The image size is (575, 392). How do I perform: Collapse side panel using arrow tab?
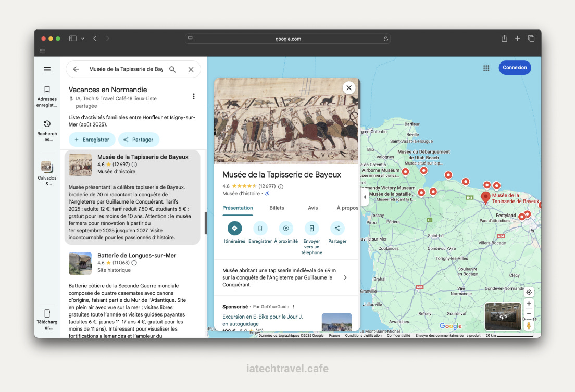tap(365, 197)
